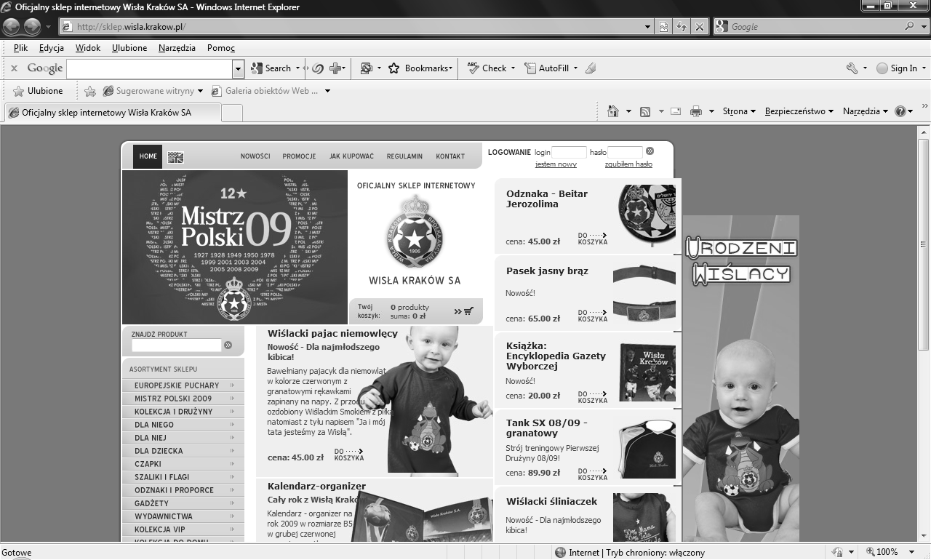The height and width of the screenshot is (560, 931).
Task: Open the PROMOCJE page
Action: click(299, 156)
